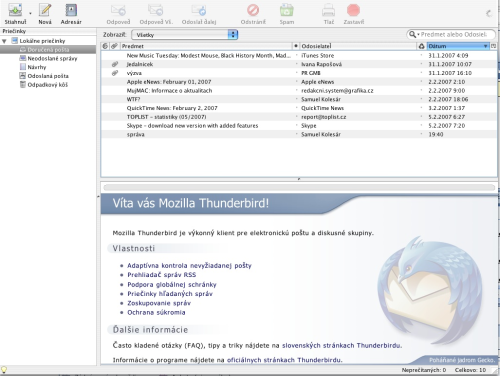Open Priečinky hľadaných správ link

coord(170,294)
